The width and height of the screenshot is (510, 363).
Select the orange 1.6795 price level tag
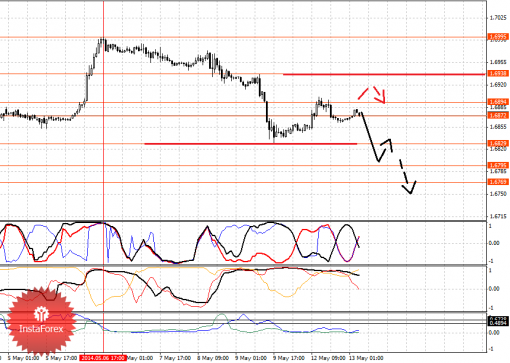[x=498, y=165]
